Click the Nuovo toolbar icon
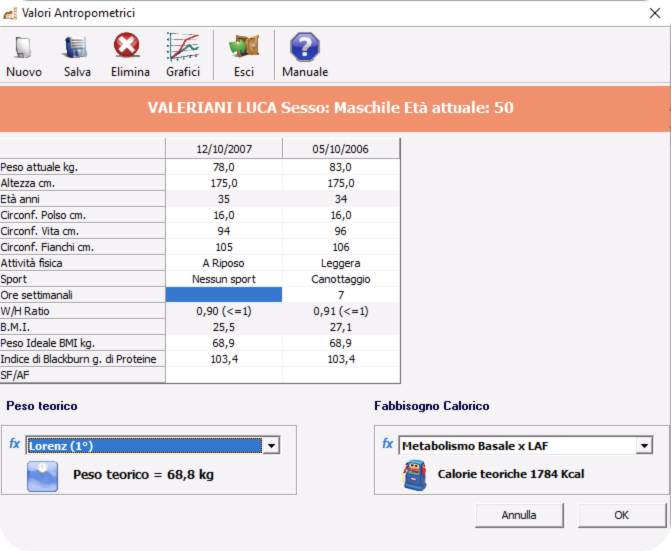671x551 pixels. tap(24, 47)
